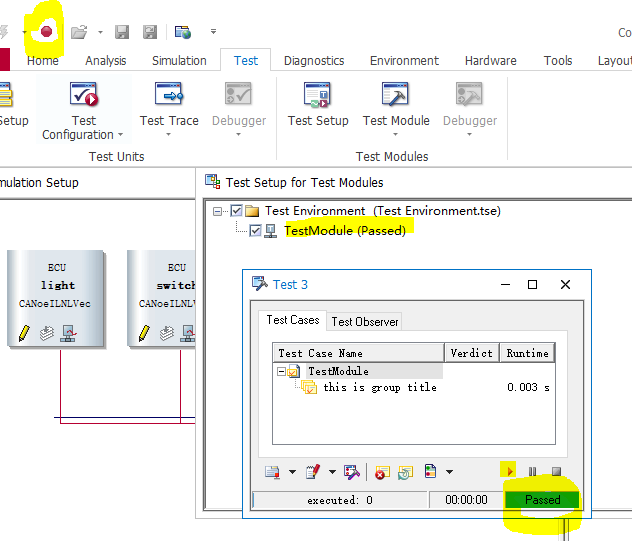This screenshot has height=541, width=632.
Task: Click the light ECU node block
Action: [x=56, y=298]
